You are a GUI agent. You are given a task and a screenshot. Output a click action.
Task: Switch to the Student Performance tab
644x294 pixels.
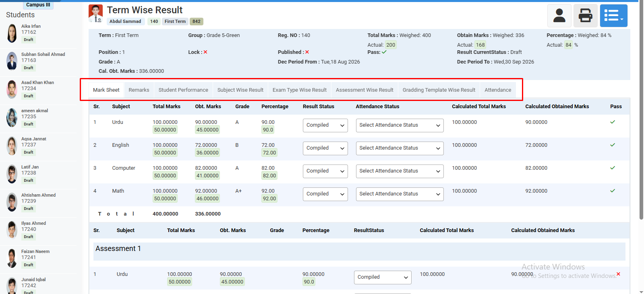(x=183, y=90)
